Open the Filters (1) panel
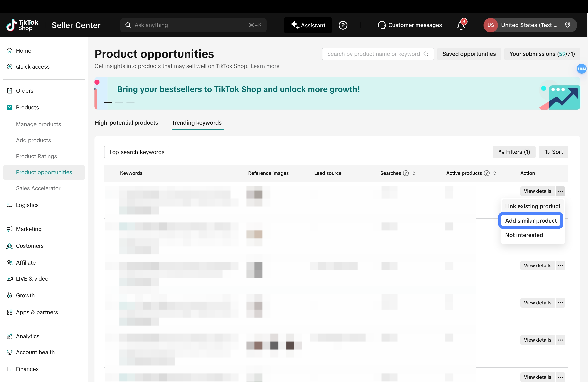Image resolution: width=588 pixels, height=382 pixels. click(514, 152)
